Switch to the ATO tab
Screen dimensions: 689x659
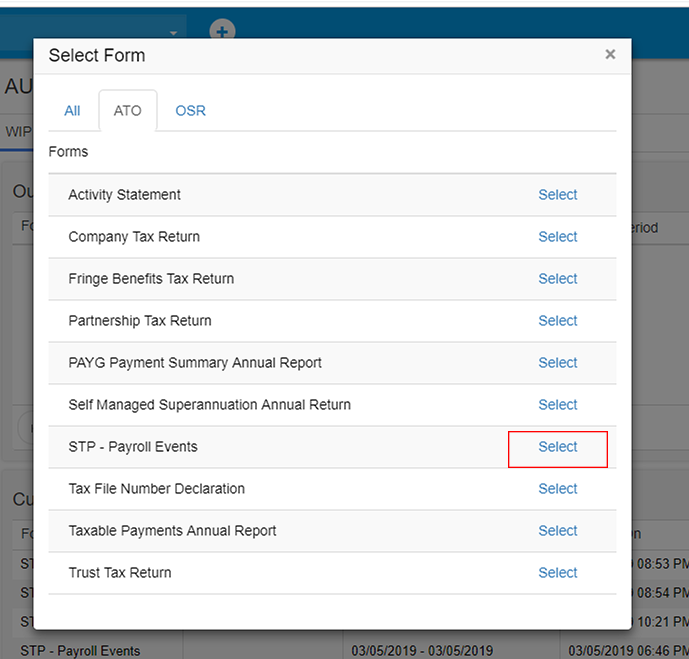pyautogui.click(x=128, y=111)
